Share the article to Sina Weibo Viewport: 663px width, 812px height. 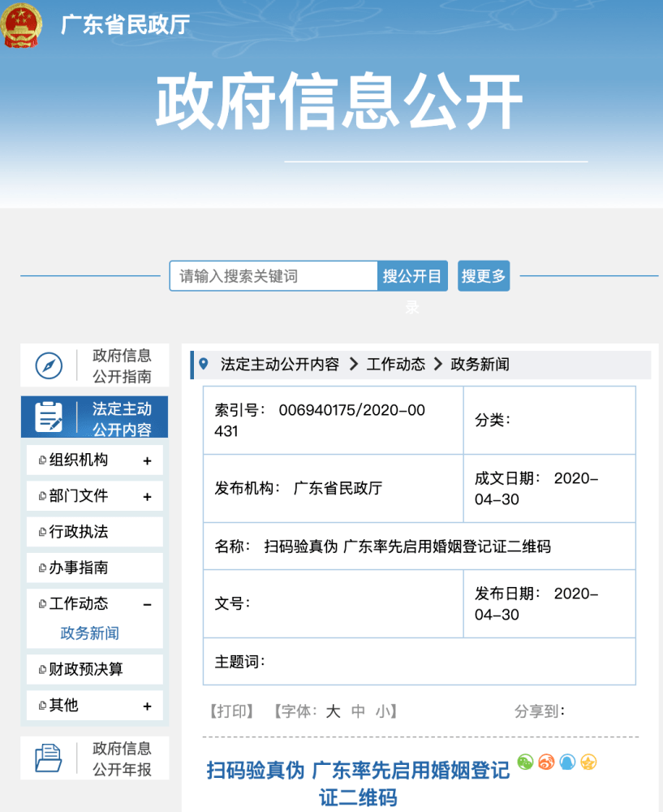(x=546, y=762)
